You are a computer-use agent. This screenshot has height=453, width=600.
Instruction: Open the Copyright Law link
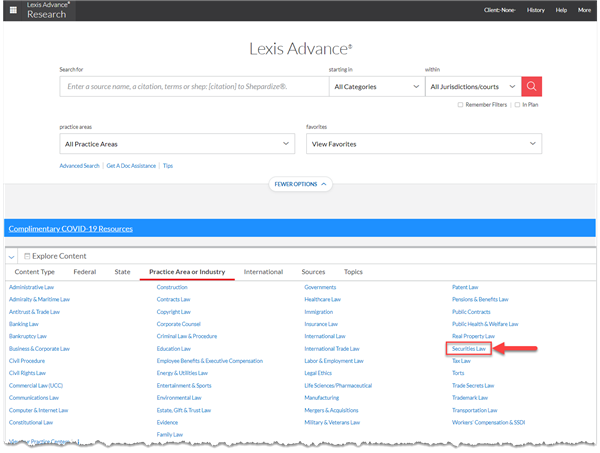[173, 312]
